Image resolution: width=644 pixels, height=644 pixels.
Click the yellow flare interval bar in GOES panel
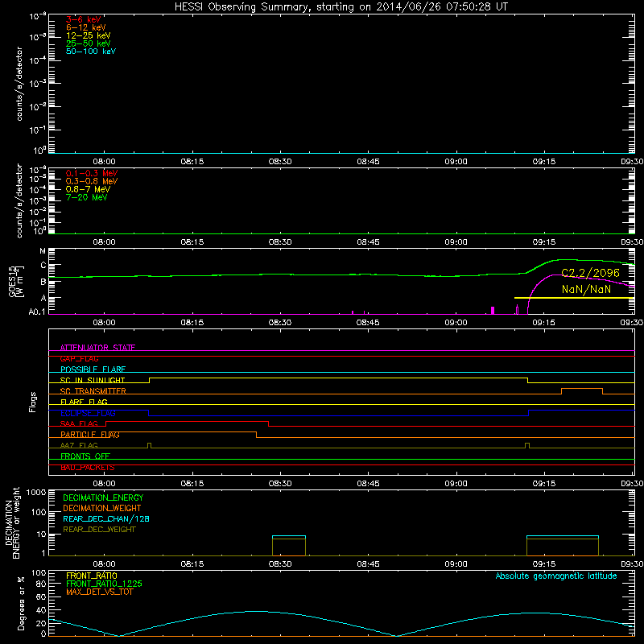coord(574,298)
